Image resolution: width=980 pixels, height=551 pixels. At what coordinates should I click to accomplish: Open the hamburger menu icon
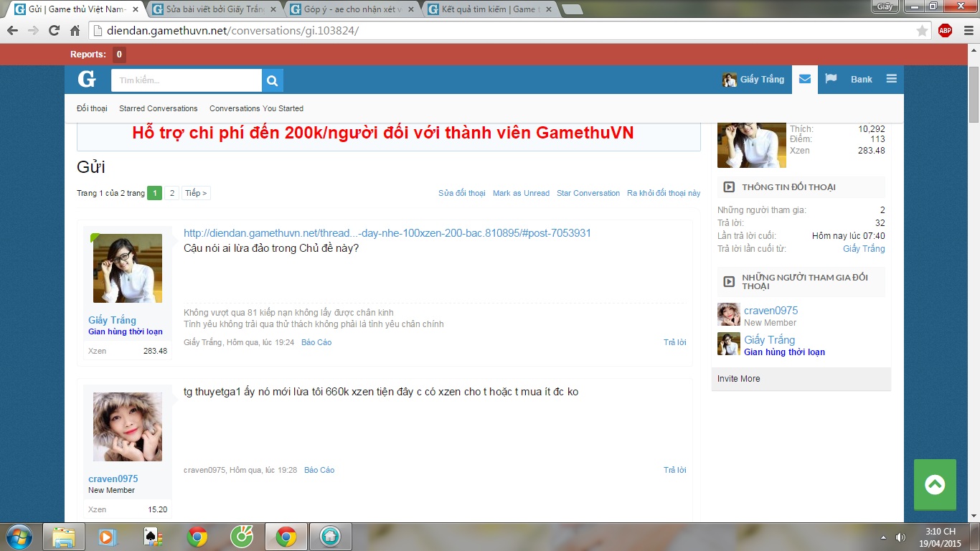(891, 79)
